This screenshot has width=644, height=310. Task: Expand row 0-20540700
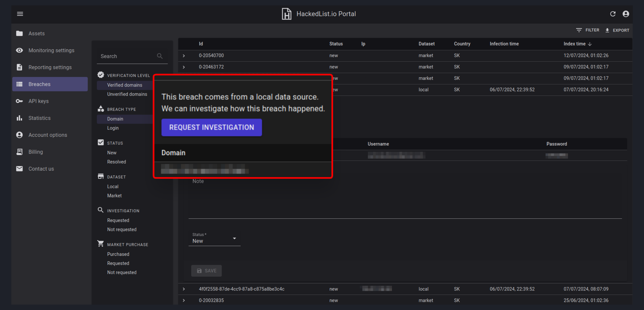tap(184, 56)
